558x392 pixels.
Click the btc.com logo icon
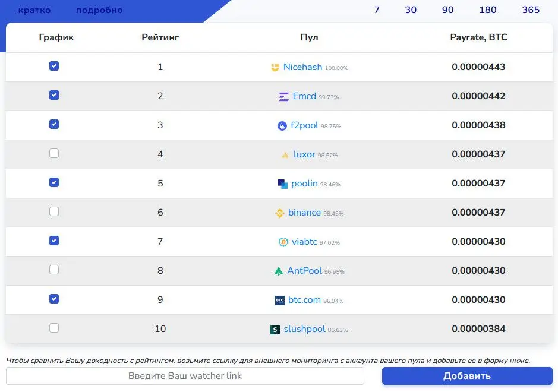click(280, 301)
